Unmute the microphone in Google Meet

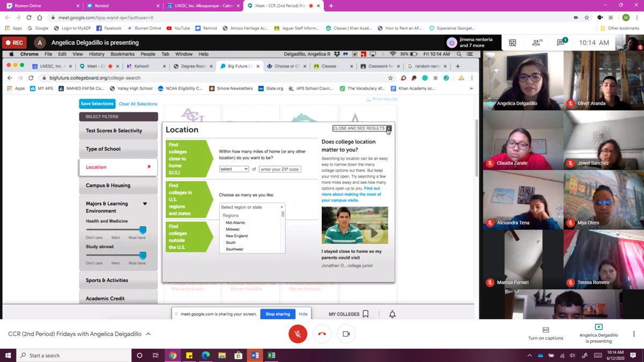click(x=297, y=334)
